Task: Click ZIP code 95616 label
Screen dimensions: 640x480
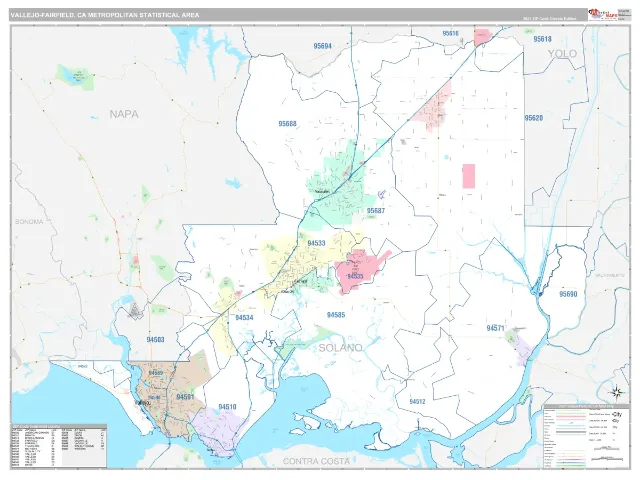Action: (x=451, y=33)
